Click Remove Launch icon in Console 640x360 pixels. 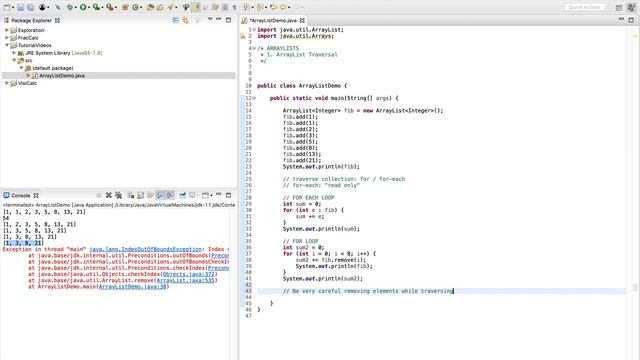click(x=109, y=195)
